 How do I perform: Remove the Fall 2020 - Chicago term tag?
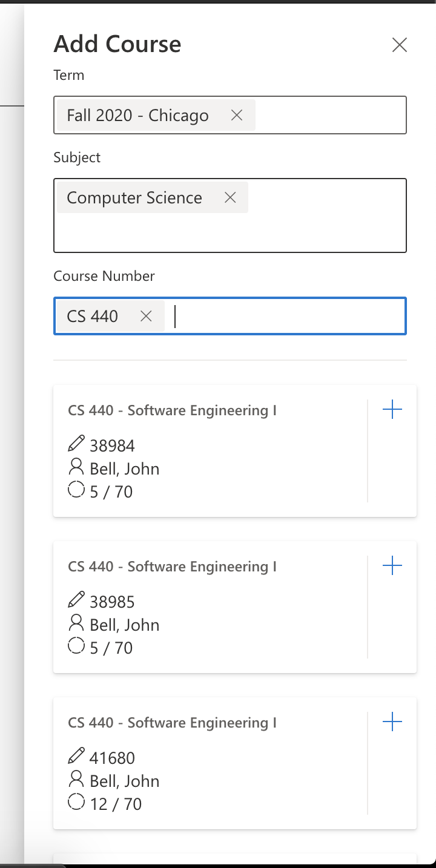[x=237, y=115]
